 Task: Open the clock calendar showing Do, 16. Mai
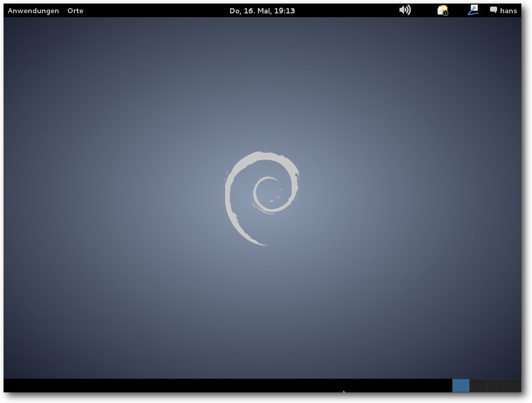point(262,11)
